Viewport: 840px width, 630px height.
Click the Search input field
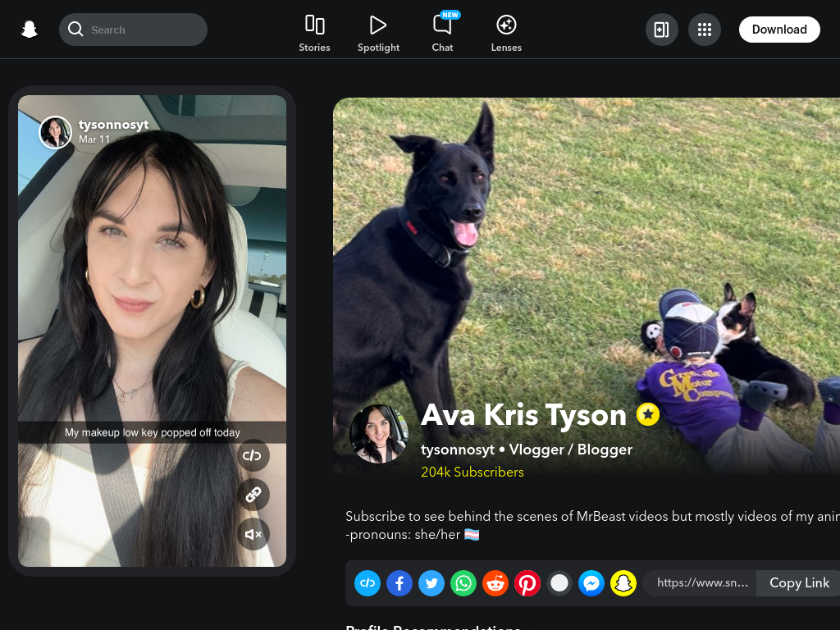pyautogui.click(x=134, y=30)
